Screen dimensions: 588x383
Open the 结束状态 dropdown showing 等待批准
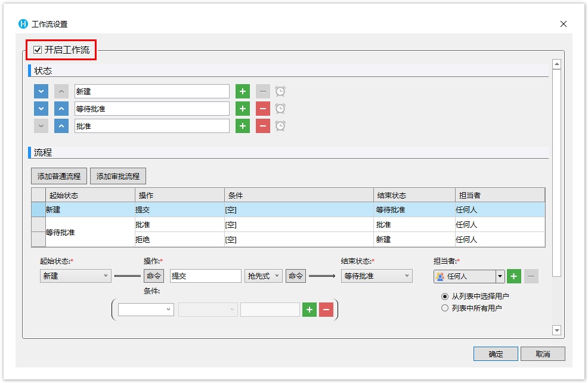tap(376, 276)
